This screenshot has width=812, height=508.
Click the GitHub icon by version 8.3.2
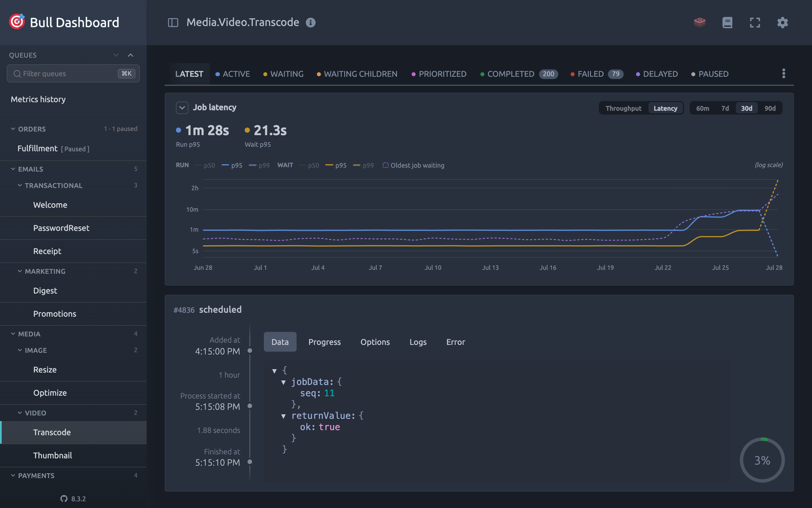point(64,499)
